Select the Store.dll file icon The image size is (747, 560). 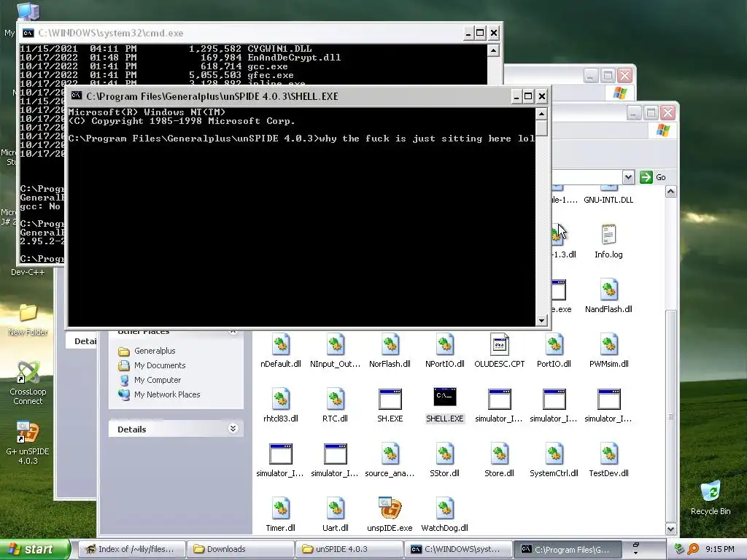(x=499, y=454)
